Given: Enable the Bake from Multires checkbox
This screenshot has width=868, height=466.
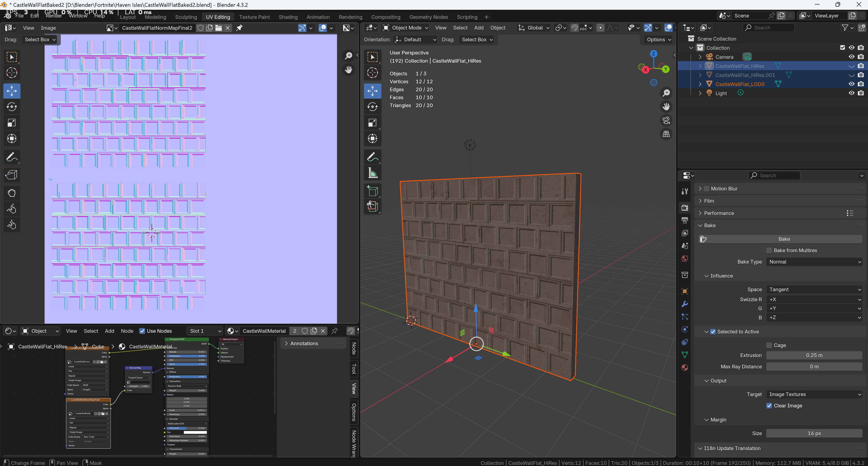Looking at the screenshot, I should pyautogui.click(x=769, y=250).
